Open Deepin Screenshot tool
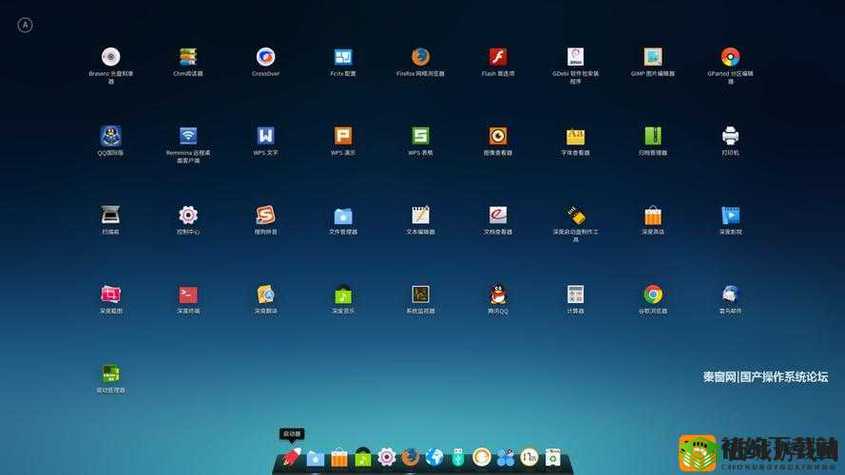The width and height of the screenshot is (845, 475). pos(110,294)
